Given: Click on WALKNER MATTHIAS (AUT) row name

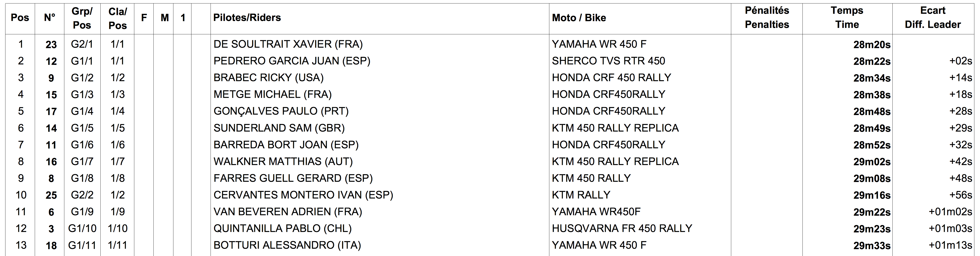Looking at the screenshot, I should tap(283, 161).
